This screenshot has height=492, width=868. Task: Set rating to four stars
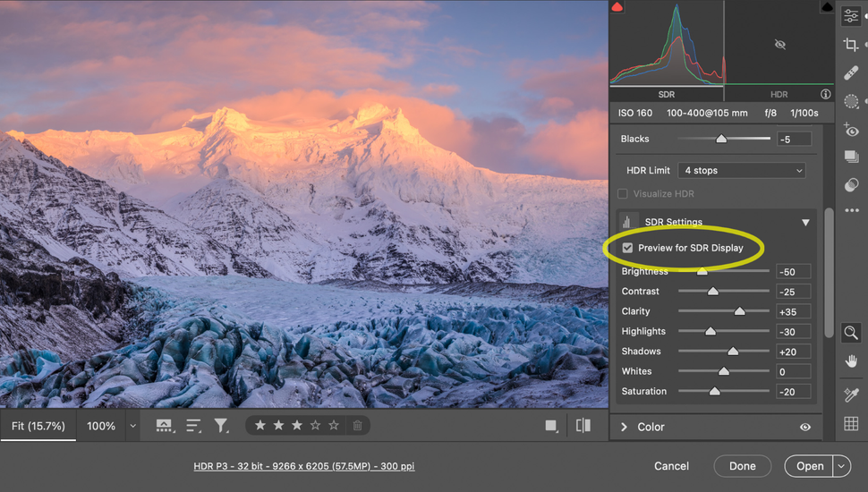[315, 425]
